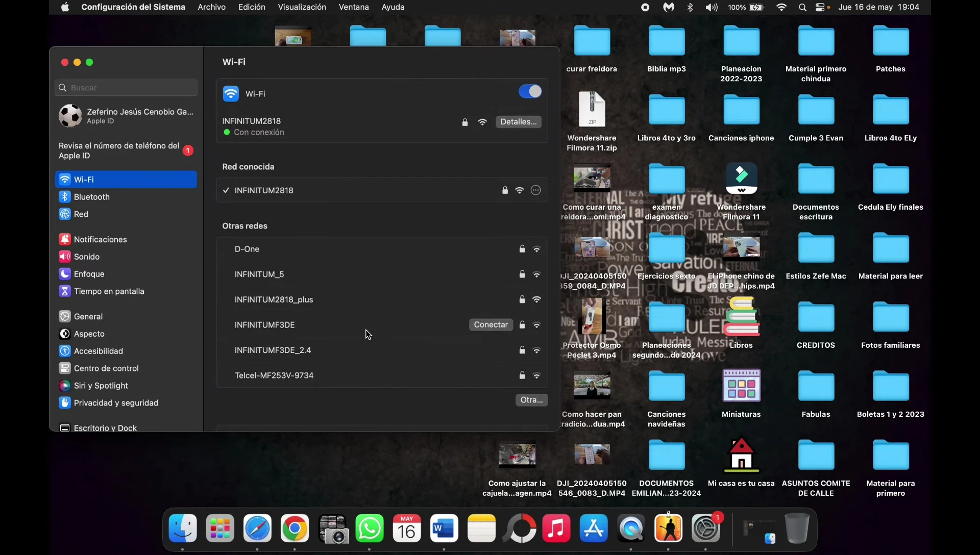Image resolution: width=980 pixels, height=555 pixels.
Task: Click the Conectar button for INFINITUMF3DE
Action: click(x=491, y=325)
